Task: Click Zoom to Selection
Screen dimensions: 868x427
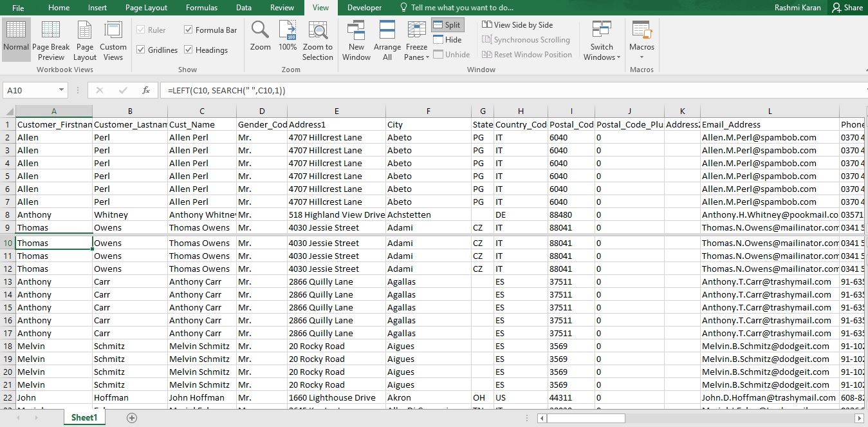Action: click(318, 40)
